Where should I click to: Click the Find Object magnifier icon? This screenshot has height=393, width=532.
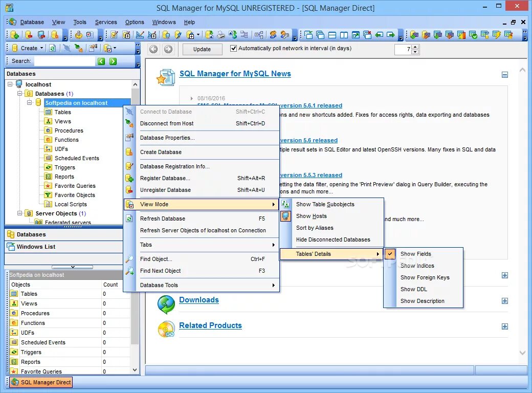[x=129, y=259]
